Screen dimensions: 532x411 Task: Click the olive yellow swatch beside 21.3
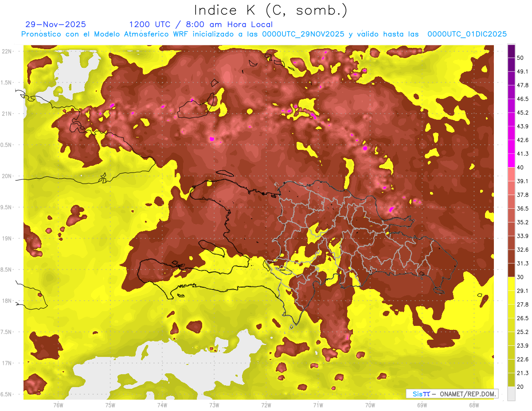click(x=511, y=380)
